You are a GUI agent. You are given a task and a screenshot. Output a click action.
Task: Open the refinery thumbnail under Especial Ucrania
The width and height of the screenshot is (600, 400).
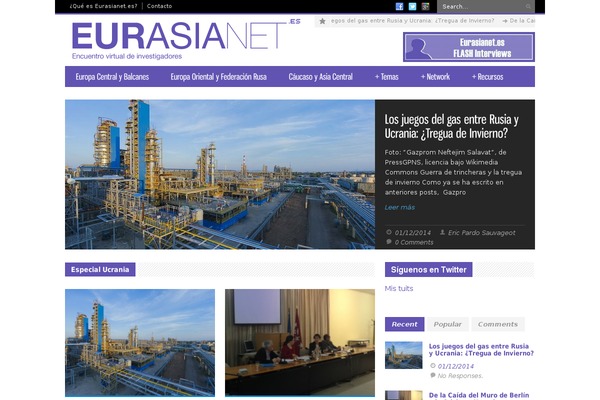click(140, 343)
